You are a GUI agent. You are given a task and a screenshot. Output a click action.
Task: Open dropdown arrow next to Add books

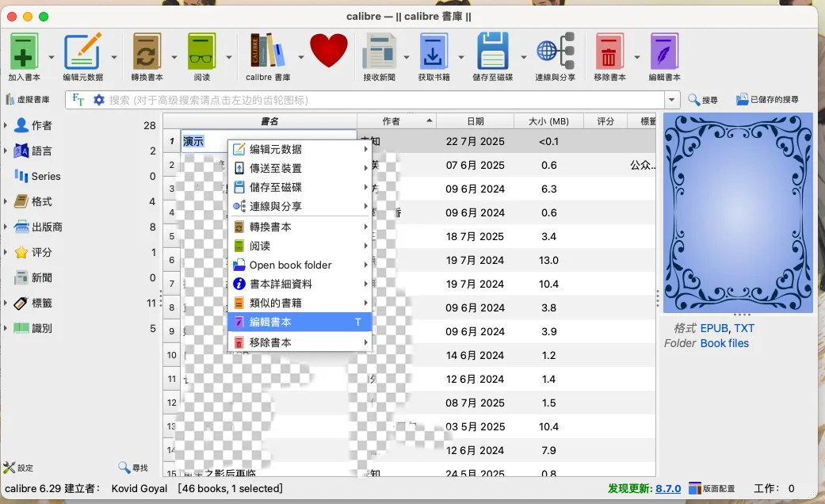click(x=51, y=56)
